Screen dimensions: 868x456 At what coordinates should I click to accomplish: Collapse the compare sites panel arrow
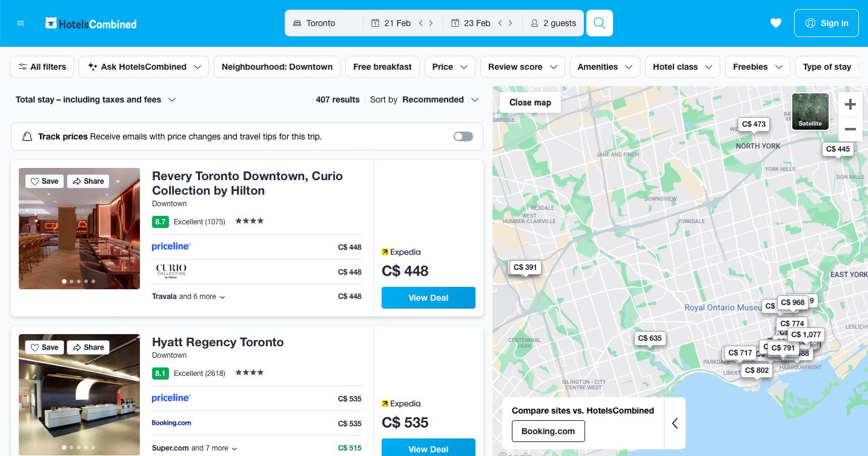675,423
